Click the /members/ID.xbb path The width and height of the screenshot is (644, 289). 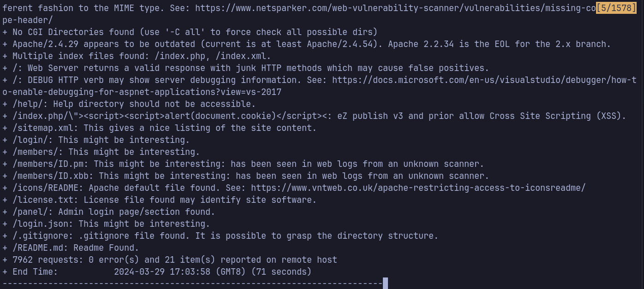pyautogui.click(x=53, y=176)
